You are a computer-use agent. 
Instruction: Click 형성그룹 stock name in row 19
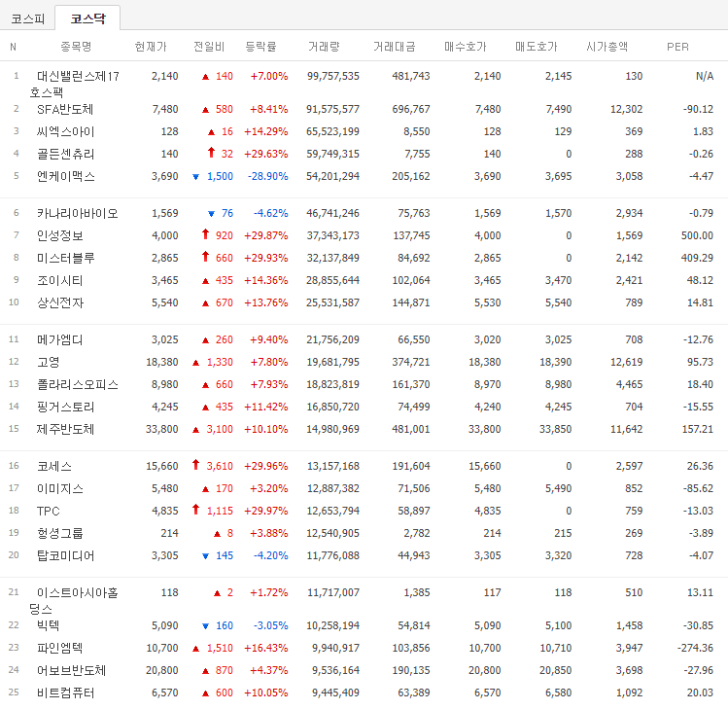pyautogui.click(x=60, y=533)
